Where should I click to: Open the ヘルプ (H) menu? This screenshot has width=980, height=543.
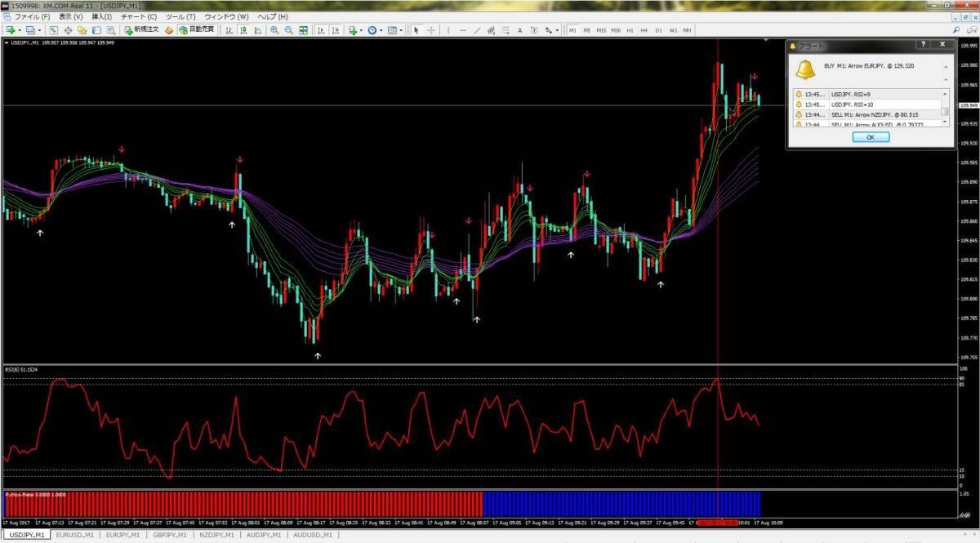[272, 16]
